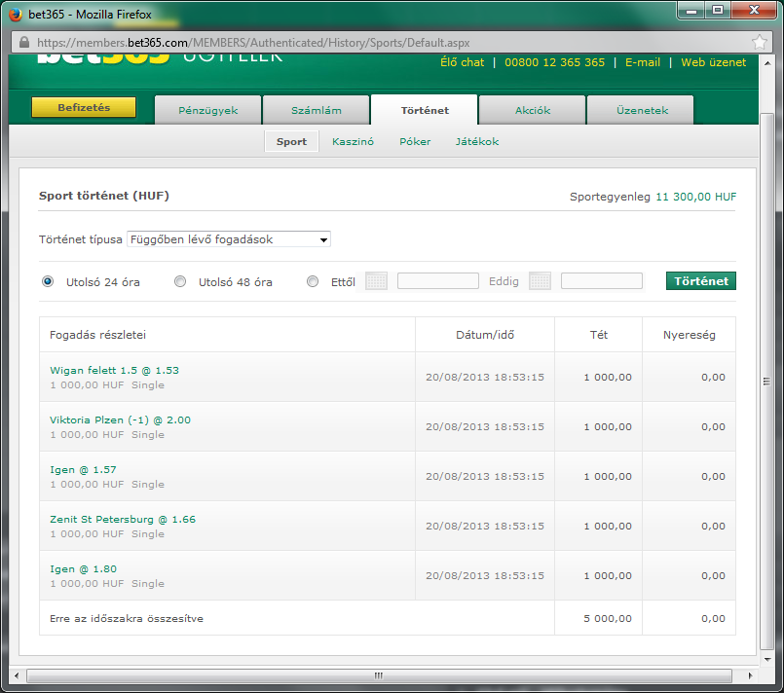
Task: Open the Igen @ 1.80 bet details
Action: coord(83,568)
